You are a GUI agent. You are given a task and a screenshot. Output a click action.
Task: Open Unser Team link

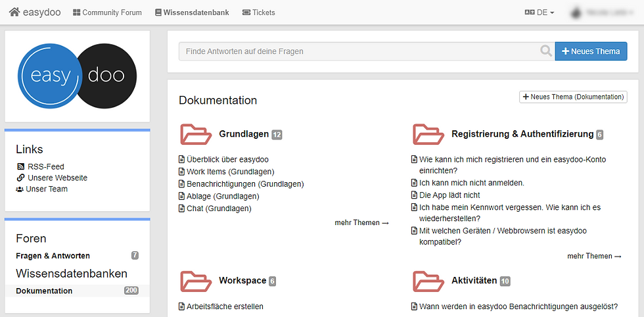[47, 189]
